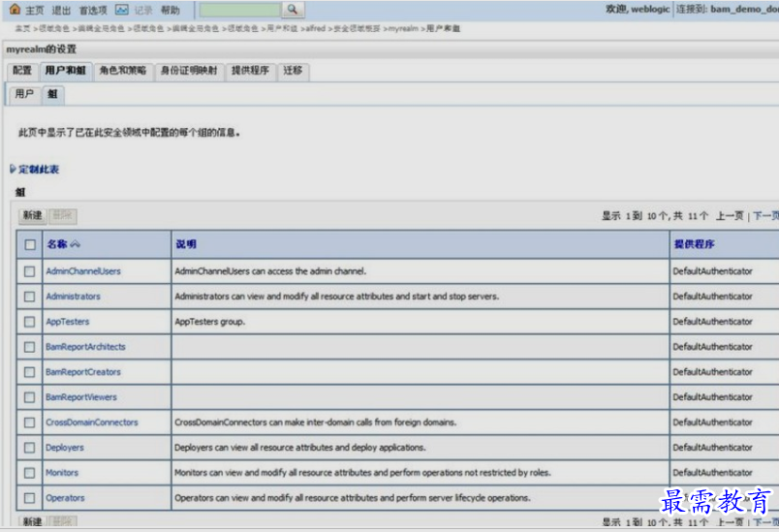Open the 帮助 help link
Screen dimensions: 779x532
[x=171, y=10]
